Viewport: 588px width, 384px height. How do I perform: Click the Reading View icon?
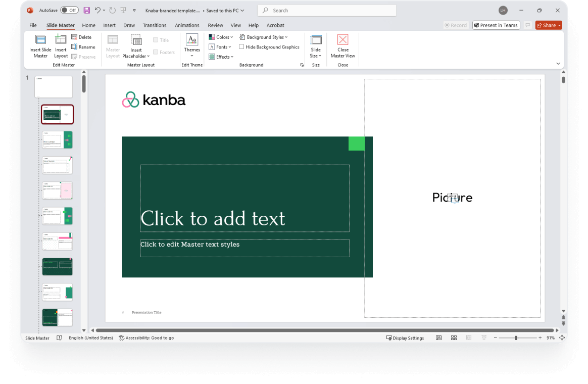point(469,338)
